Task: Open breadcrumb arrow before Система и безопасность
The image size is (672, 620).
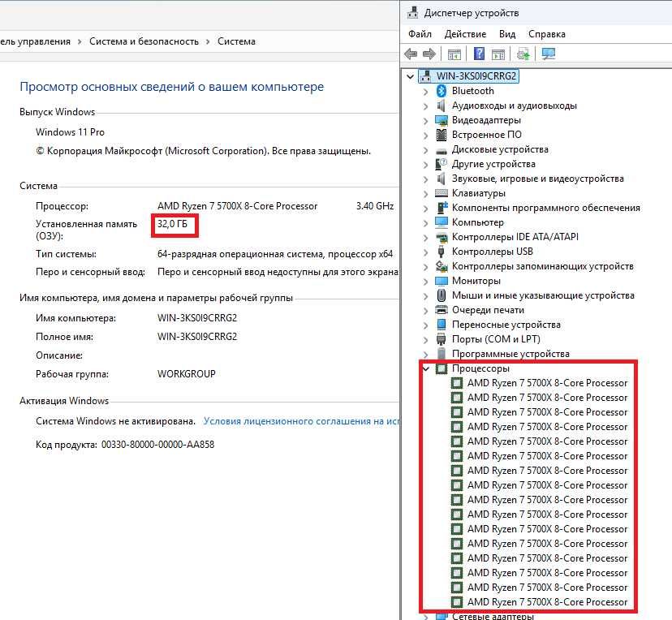Action: click(80, 41)
